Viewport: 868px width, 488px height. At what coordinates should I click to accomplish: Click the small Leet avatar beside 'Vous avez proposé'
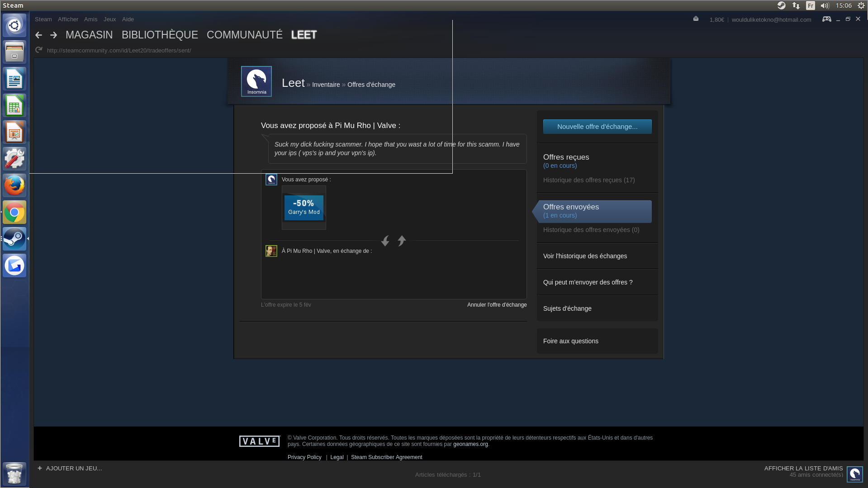[271, 180]
